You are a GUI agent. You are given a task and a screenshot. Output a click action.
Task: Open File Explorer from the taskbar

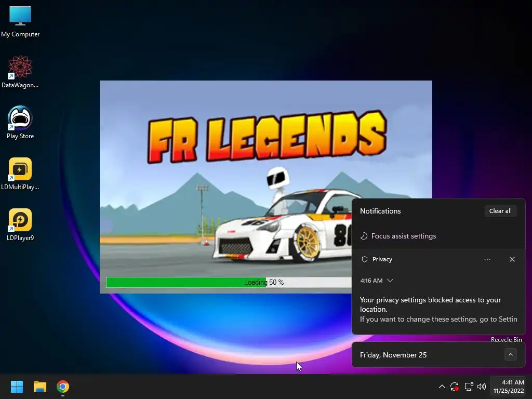point(39,387)
